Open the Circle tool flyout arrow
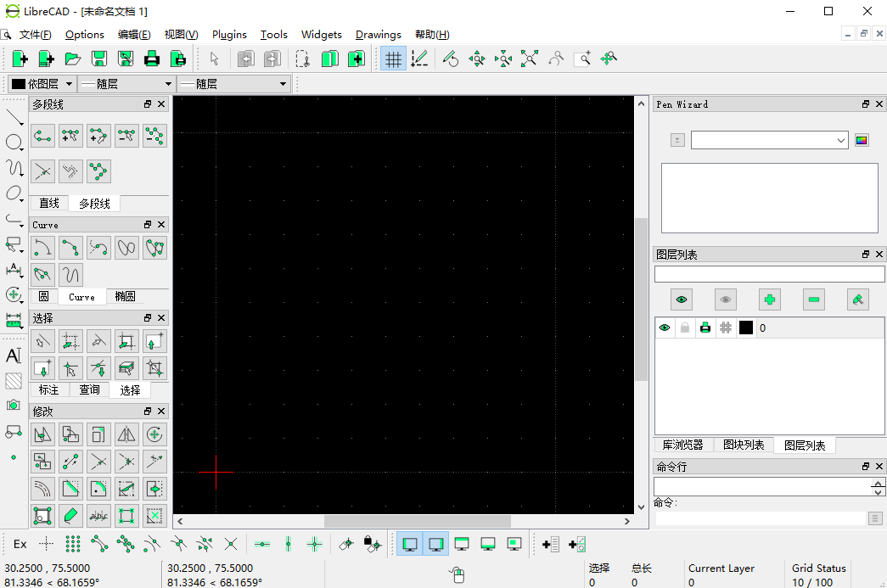 point(21,148)
